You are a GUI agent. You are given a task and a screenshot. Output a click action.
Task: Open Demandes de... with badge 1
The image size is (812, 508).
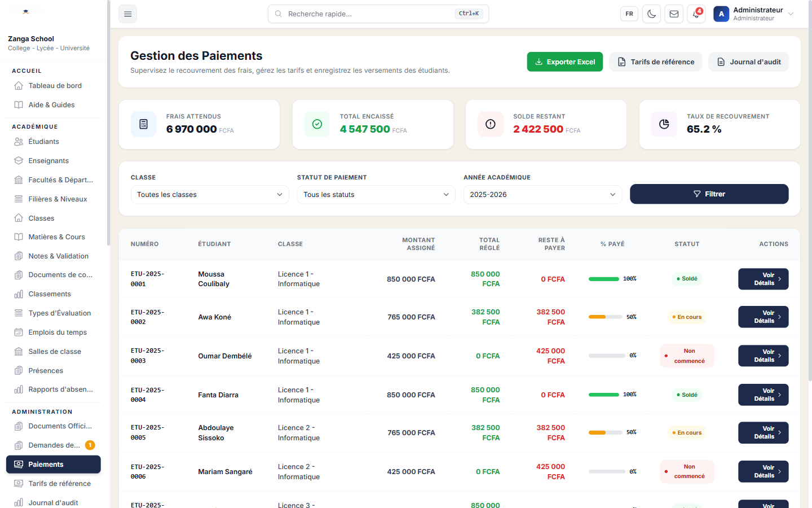click(54, 445)
